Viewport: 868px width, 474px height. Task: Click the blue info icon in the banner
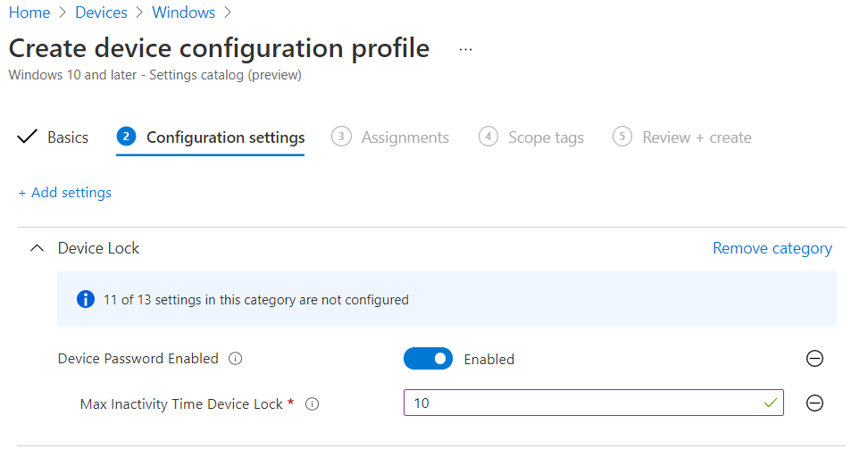85,300
